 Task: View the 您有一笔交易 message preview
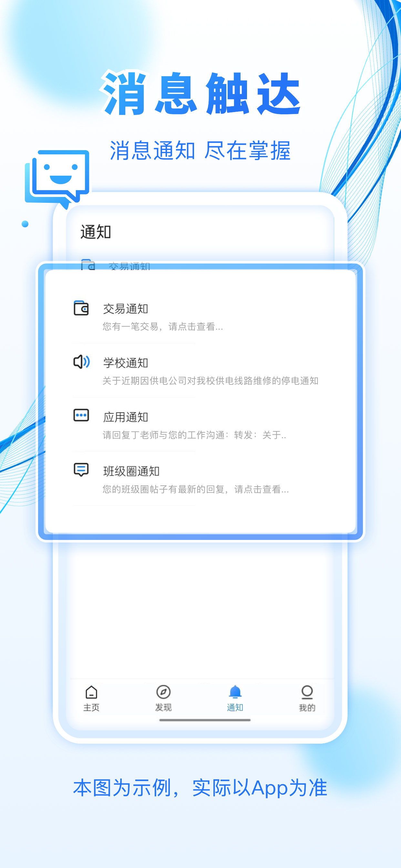pos(163,326)
